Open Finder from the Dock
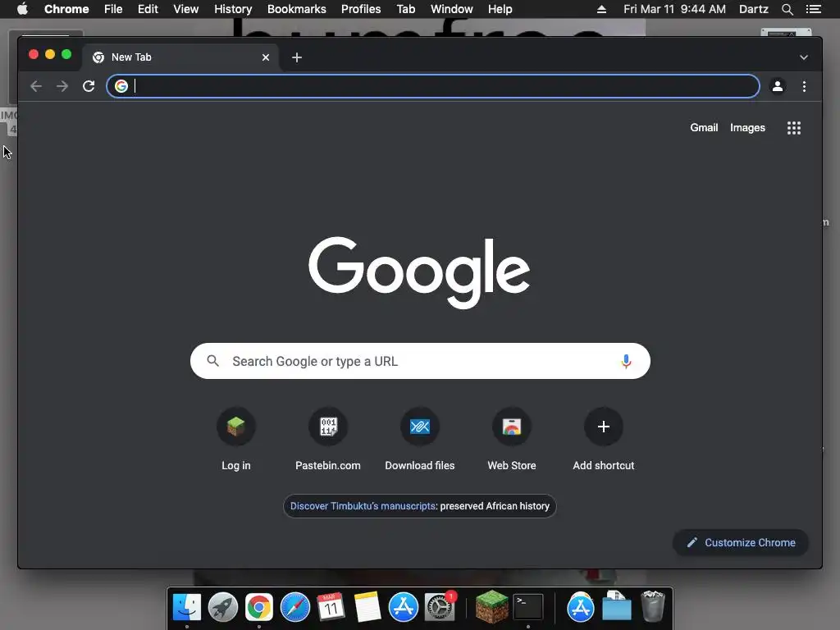The width and height of the screenshot is (840, 630). [x=186, y=608]
